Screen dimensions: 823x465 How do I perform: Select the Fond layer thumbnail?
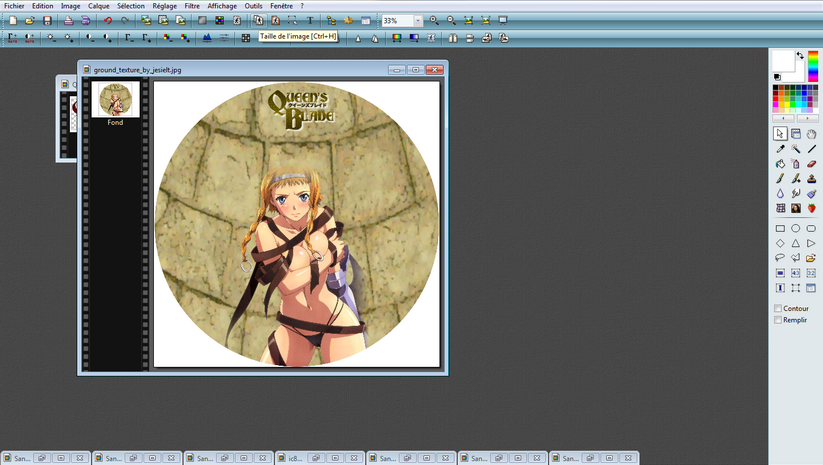point(115,99)
